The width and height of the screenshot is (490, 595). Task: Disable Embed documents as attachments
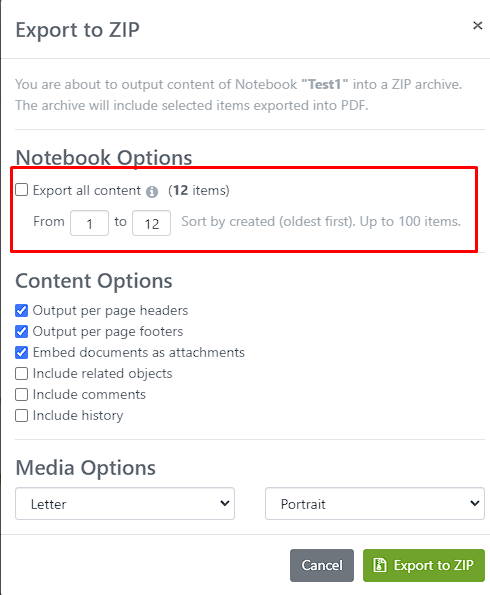[22, 353]
